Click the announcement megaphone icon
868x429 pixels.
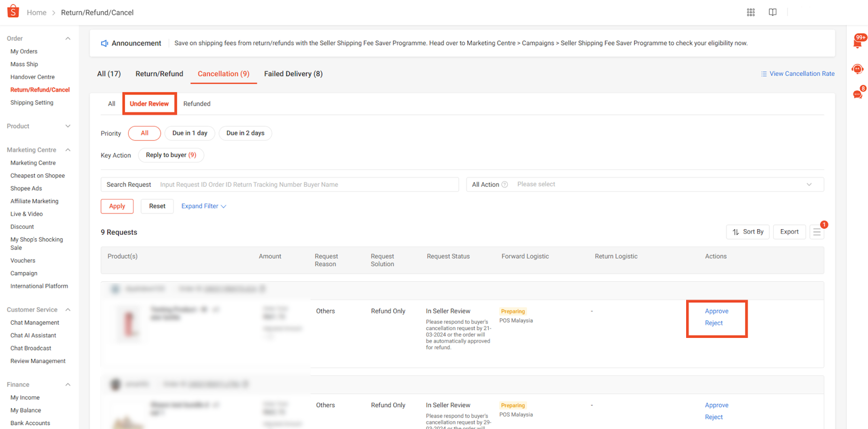pyautogui.click(x=105, y=43)
